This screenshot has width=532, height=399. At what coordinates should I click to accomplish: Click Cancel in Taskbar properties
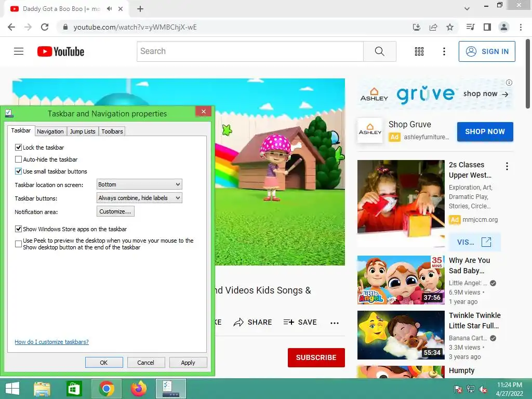tap(145, 362)
